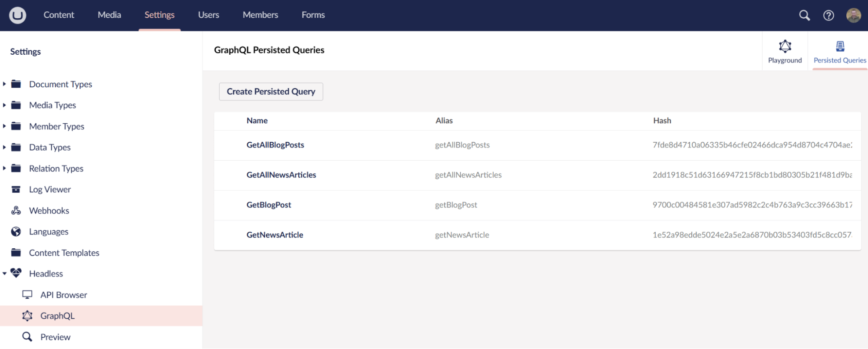Click the getAllNewsArticles alias cell
868x349 pixels.
(x=469, y=175)
